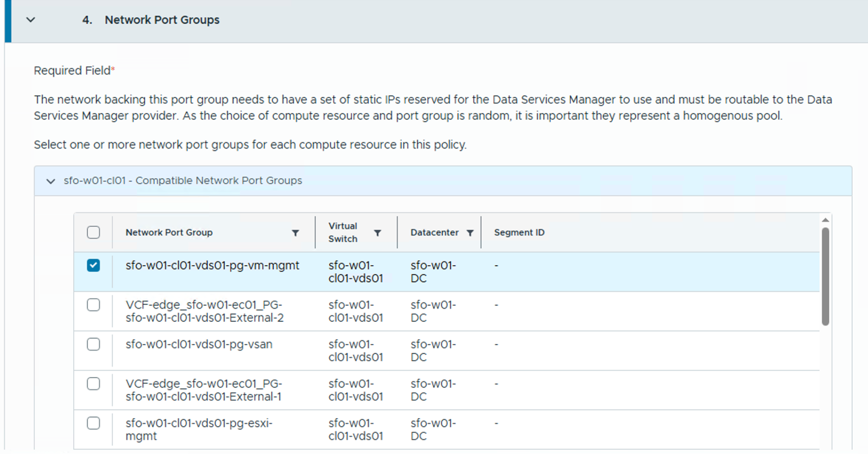The height and width of the screenshot is (454, 868).
Task: Click the Network Port Group filter icon
Action: pos(295,233)
